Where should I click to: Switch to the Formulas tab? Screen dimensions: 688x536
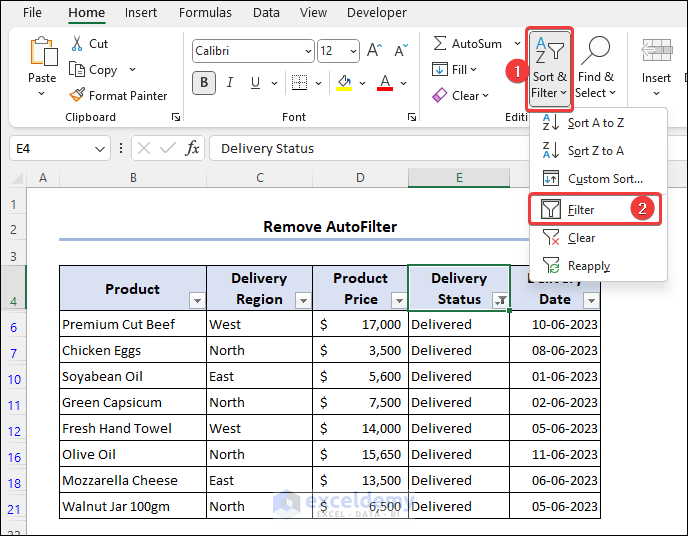[x=205, y=13]
